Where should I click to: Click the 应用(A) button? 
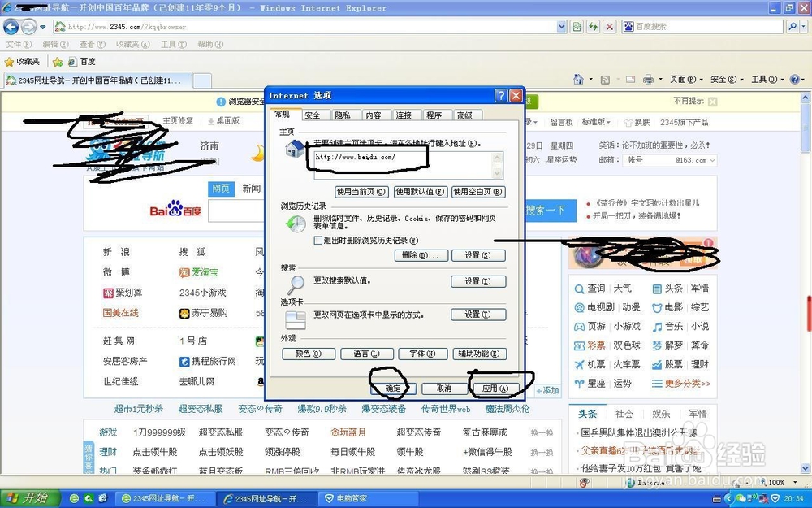click(495, 389)
